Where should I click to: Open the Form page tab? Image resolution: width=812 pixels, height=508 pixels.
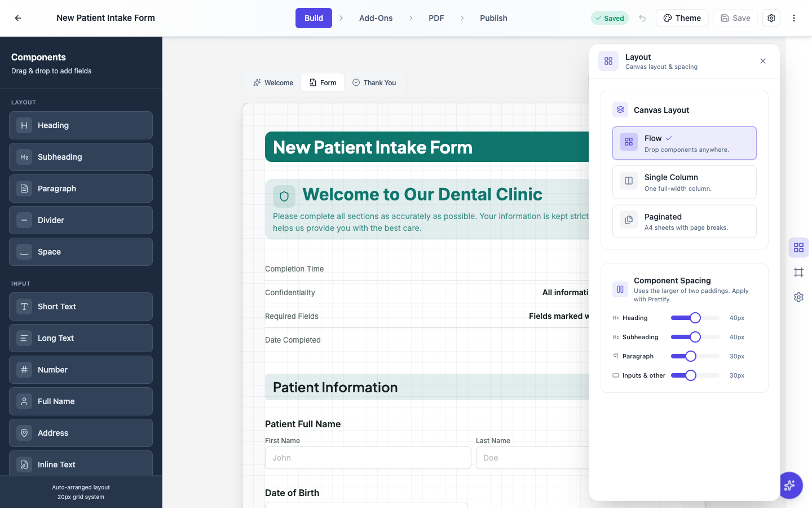coord(323,82)
